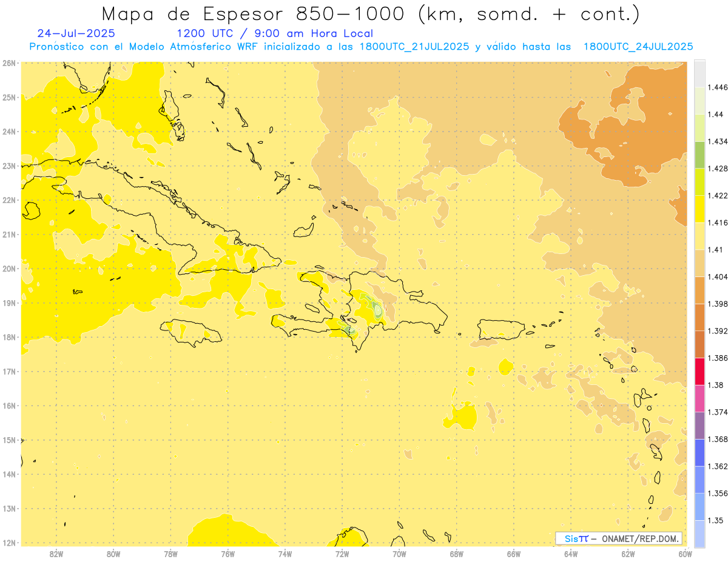Click the legend value 1.356
This screenshot has height=562, width=728.
[717, 493]
